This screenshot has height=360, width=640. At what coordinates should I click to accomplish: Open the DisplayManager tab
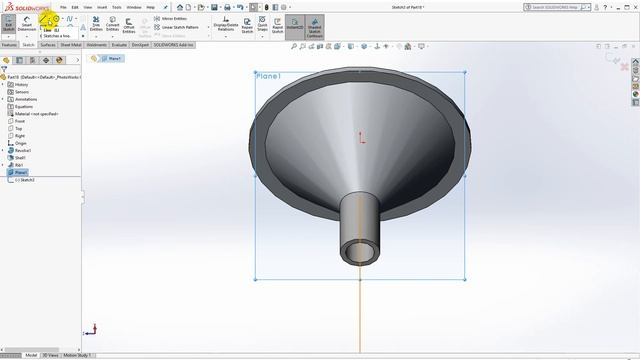tap(59, 60)
